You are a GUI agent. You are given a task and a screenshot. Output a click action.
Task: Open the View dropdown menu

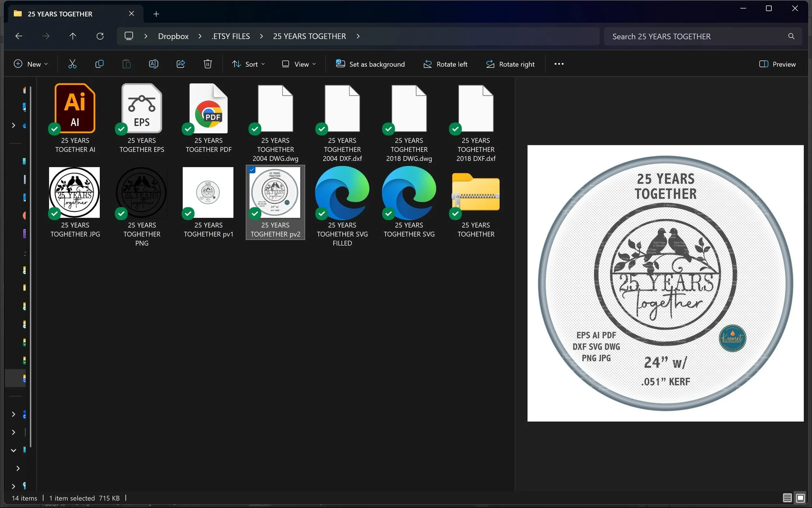(299, 64)
